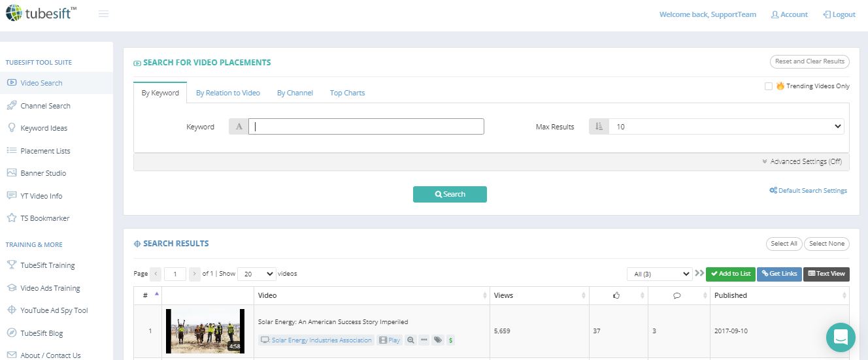Open the Intercom chat bubble
868x360 pixels.
tap(841, 337)
